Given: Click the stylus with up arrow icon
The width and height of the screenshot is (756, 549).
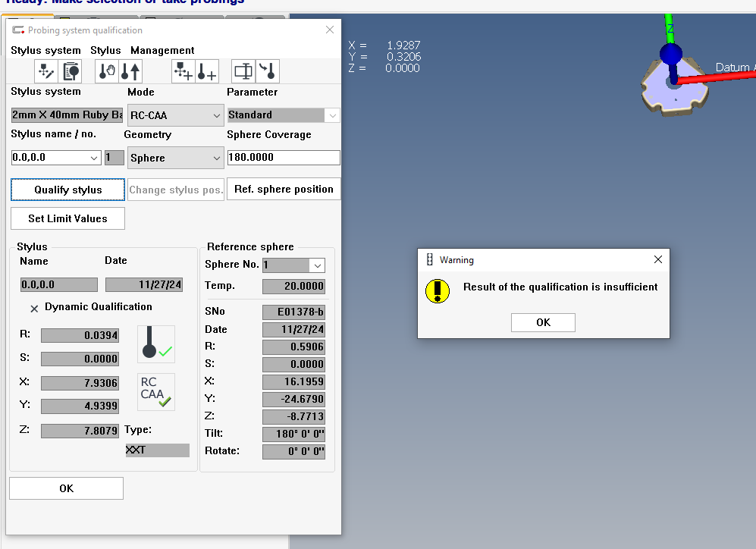Looking at the screenshot, I should (x=130, y=71).
